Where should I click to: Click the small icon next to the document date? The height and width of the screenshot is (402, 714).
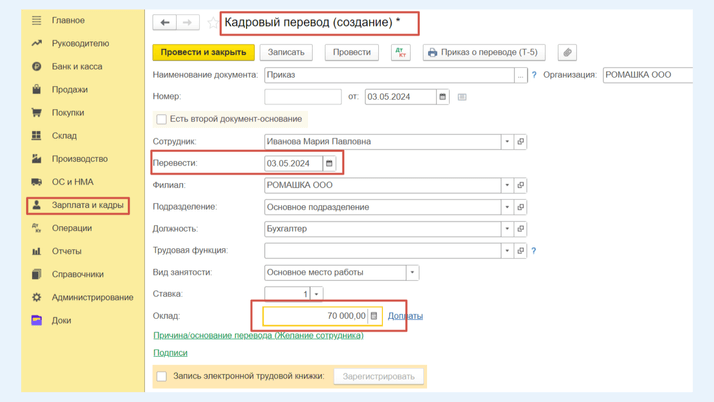pyautogui.click(x=462, y=97)
